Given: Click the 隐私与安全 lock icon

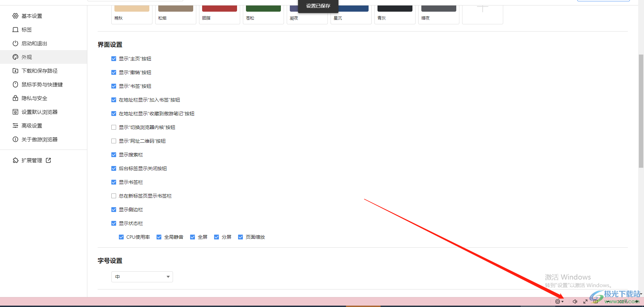Looking at the screenshot, I should point(15,98).
